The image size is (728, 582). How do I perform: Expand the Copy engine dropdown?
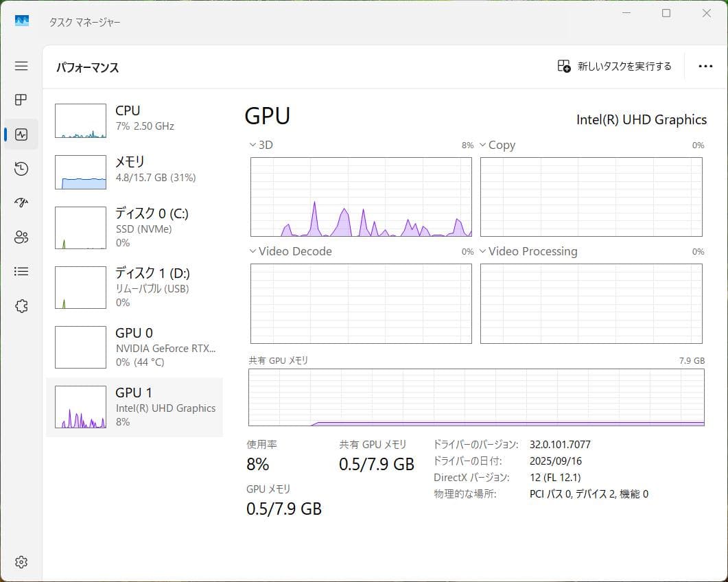point(483,145)
